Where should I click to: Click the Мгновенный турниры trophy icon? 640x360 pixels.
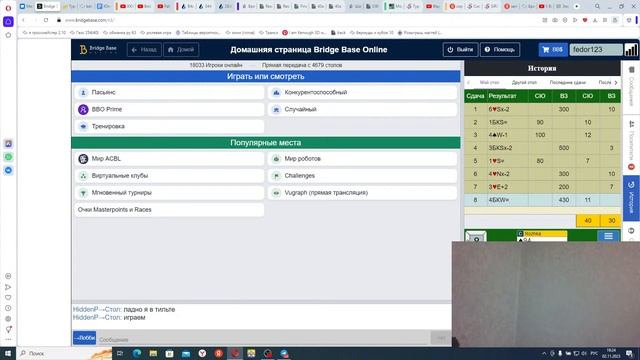[83, 193]
